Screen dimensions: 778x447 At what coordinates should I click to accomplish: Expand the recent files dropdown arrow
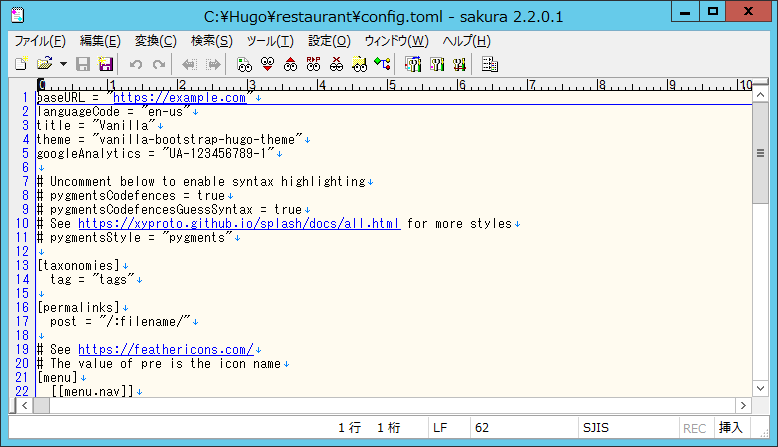(63, 64)
